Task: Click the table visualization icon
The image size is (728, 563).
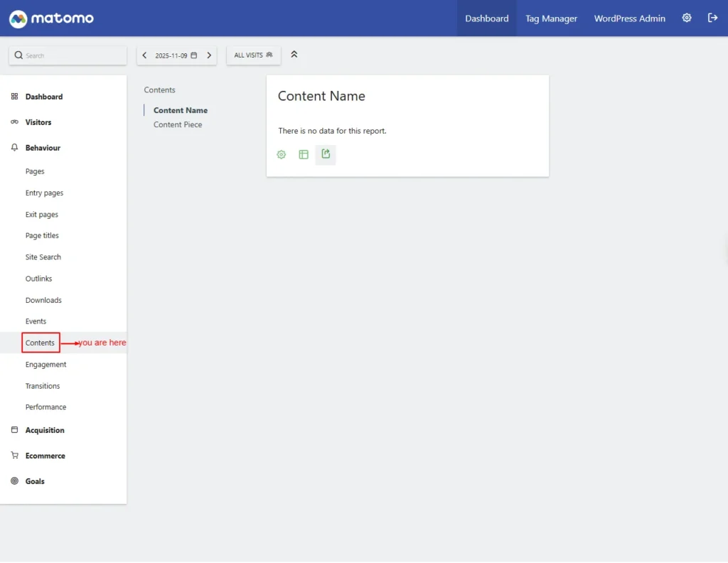Action: tap(304, 154)
